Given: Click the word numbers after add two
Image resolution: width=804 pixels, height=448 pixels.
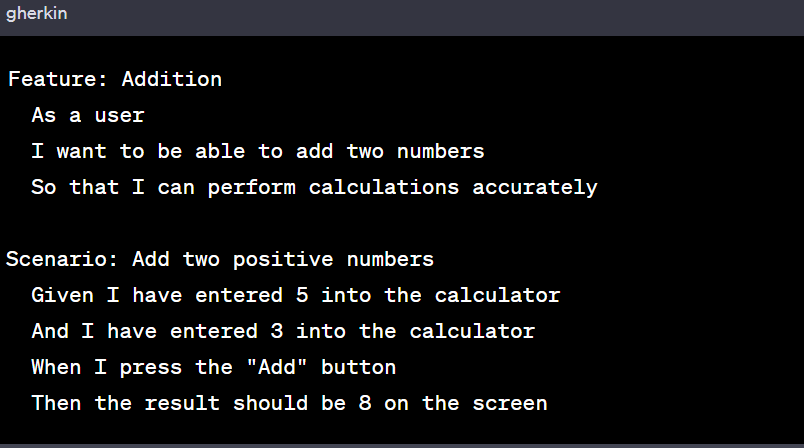Looking at the screenshot, I should coord(441,151).
